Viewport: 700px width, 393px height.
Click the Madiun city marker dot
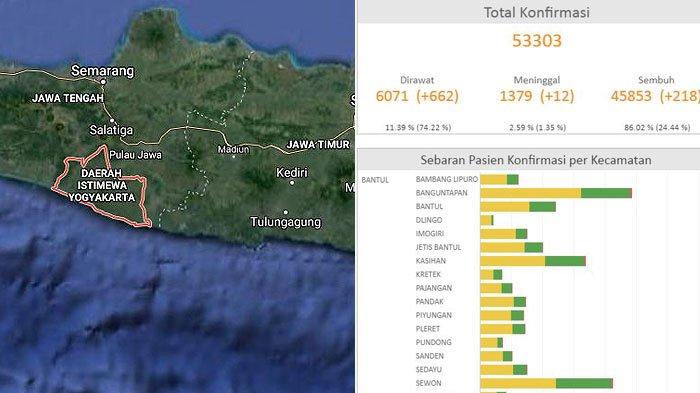(233, 157)
